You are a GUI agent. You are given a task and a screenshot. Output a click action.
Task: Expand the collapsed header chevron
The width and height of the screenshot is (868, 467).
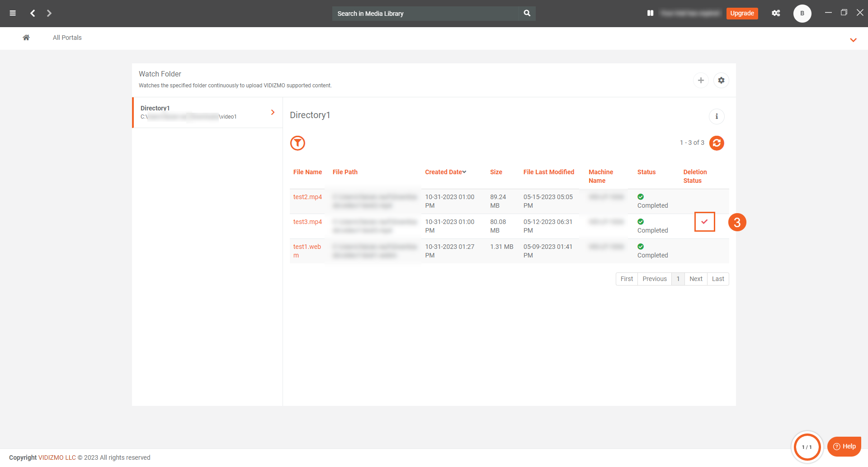853,40
